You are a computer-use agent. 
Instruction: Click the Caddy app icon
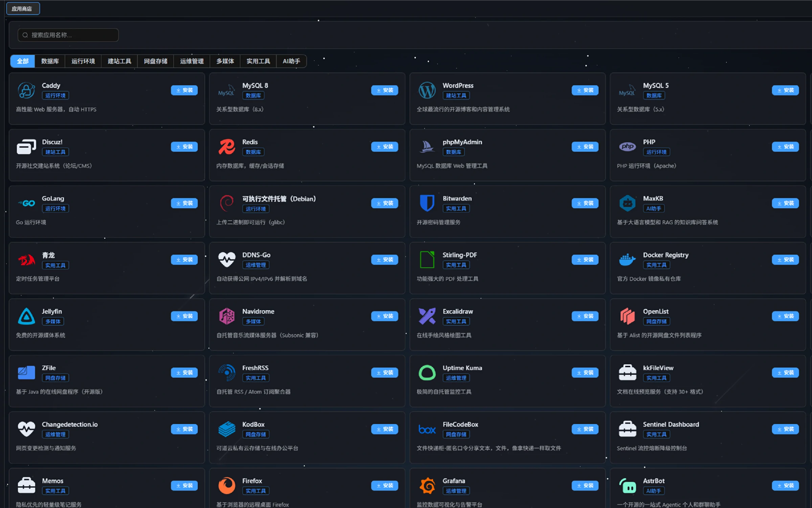pos(26,90)
